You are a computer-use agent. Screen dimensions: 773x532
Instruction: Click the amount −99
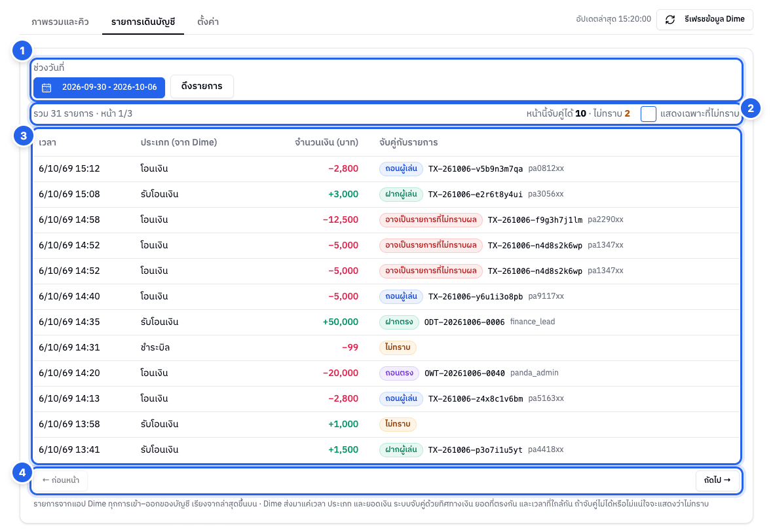[350, 348]
